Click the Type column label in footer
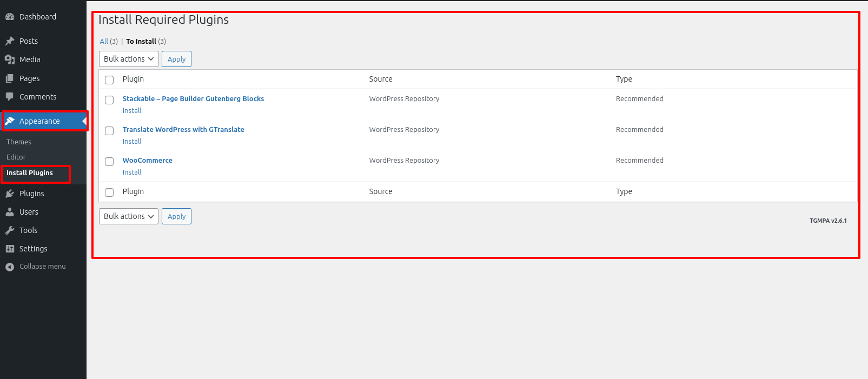Viewport: 868px width, 379px height. [624, 191]
